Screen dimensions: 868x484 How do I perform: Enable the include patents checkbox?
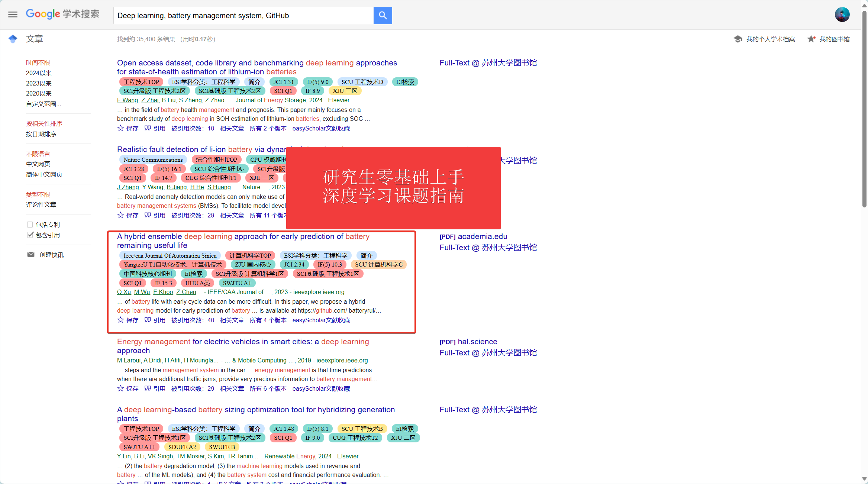click(x=30, y=225)
